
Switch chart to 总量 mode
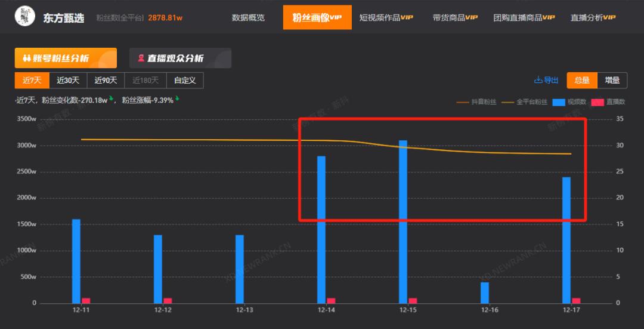pos(582,80)
